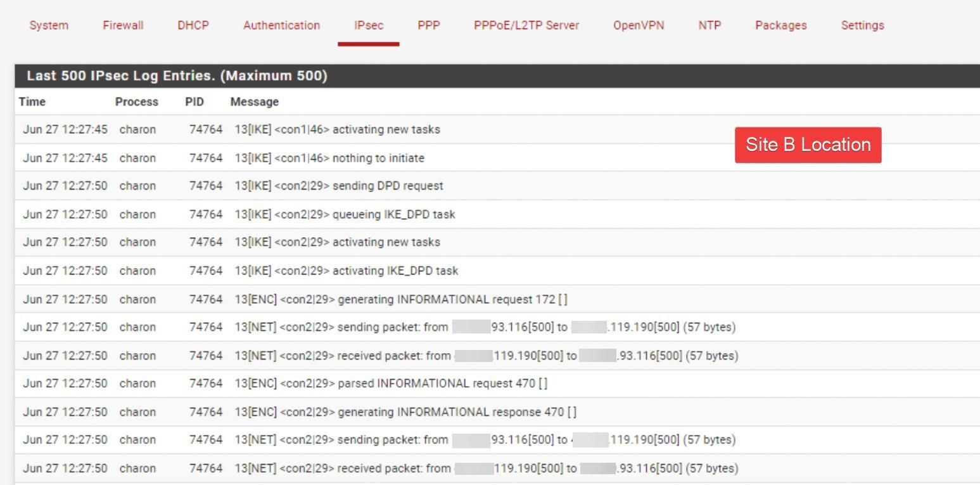The width and height of the screenshot is (980, 485).
Task: Switch to the Firewall log tab
Action: point(123,25)
